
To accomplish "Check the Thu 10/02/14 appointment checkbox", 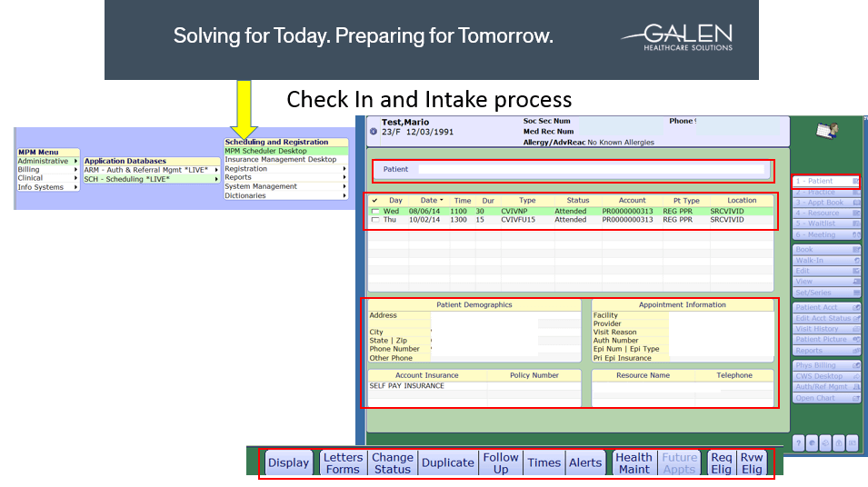I will pyautogui.click(x=374, y=220).
